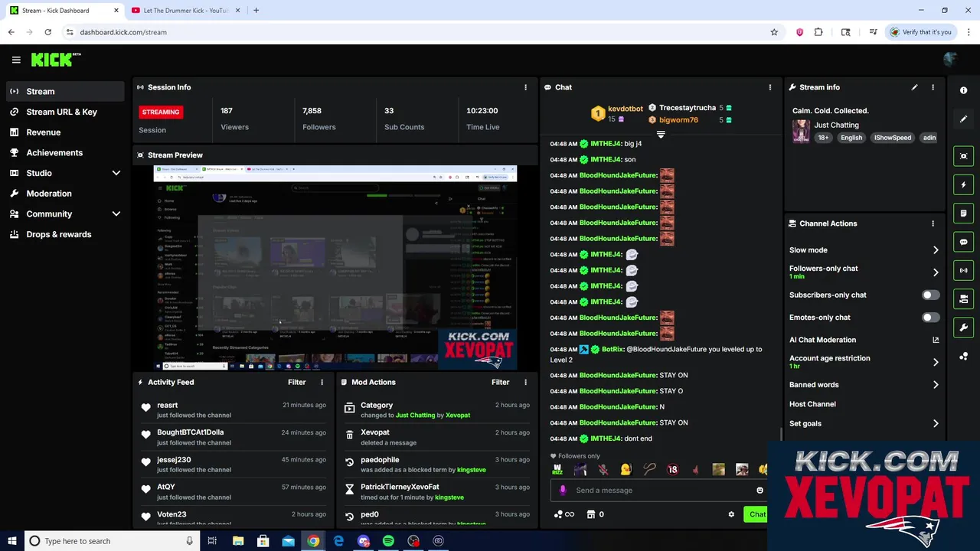980x551 pixels.
Task: Toggle Subscribers-only chat switch
Action: tap(930, 295)
